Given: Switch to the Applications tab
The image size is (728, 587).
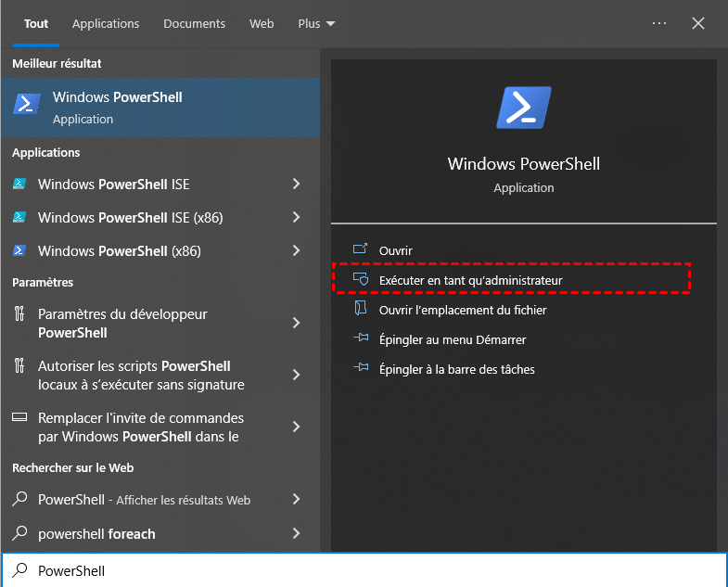Looking at the screenshot, I should [106, 23].
